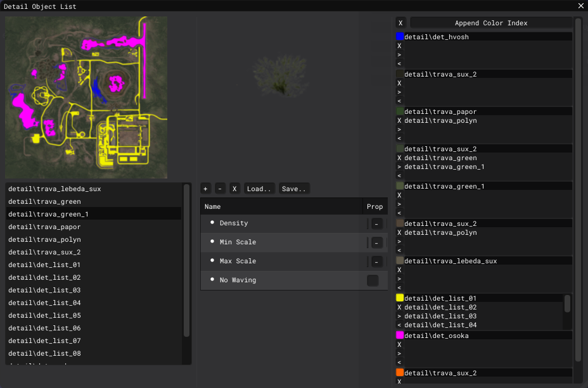Toggle the No Waving checkbox

(373, 280)
